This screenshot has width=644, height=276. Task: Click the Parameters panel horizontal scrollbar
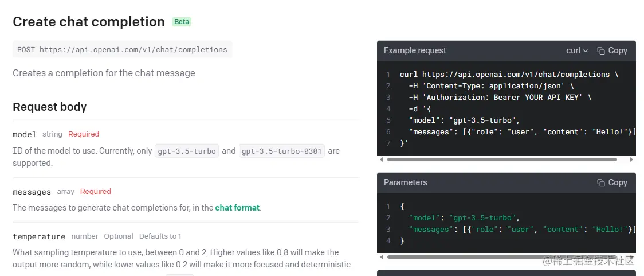click(x=502, y=257)
